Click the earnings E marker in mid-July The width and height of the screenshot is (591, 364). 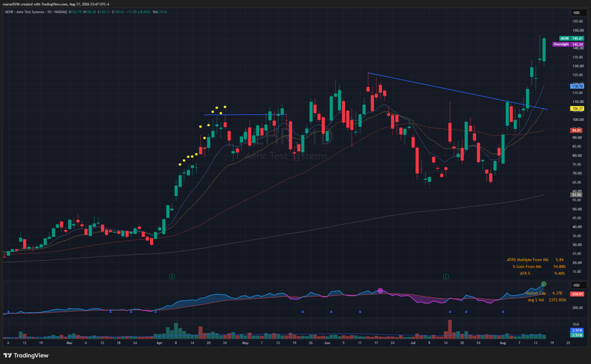tap(446, 276)
